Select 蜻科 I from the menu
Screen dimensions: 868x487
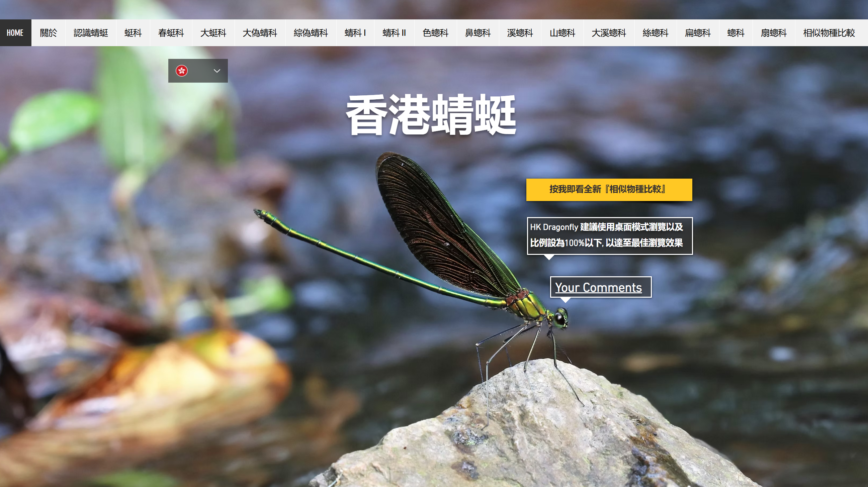tap(355, 33)
